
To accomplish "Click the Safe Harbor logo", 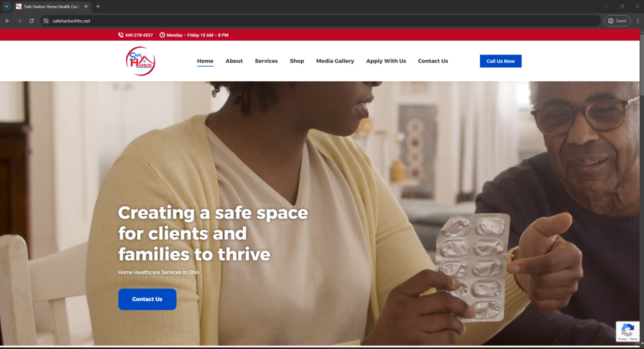I will tap(140, 61).
